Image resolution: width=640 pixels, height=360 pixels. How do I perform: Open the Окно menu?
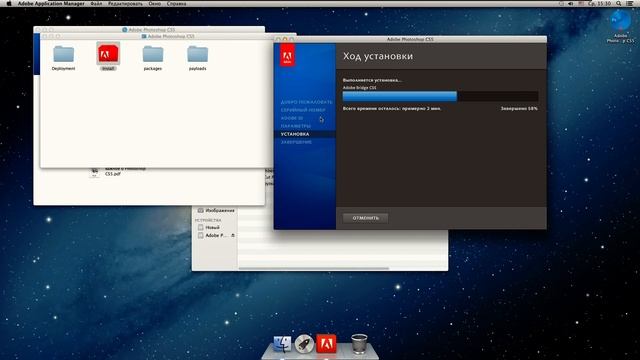pos(155,4)
